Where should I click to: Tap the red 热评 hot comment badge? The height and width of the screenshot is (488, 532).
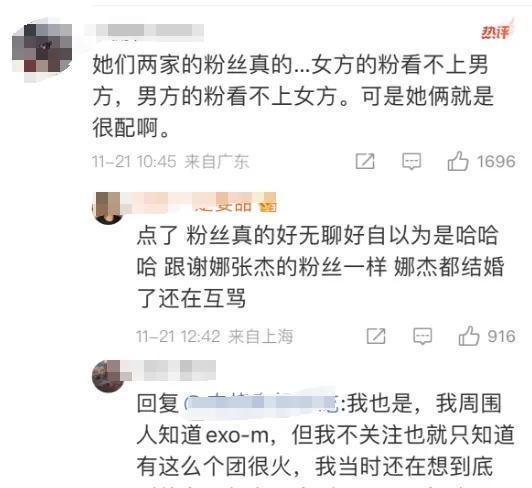(496, 31)
